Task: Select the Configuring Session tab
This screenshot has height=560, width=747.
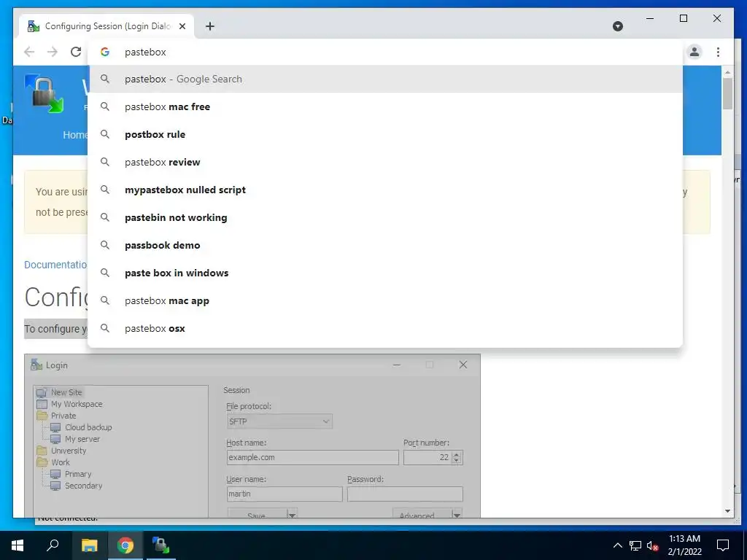Action: point(107,26)
